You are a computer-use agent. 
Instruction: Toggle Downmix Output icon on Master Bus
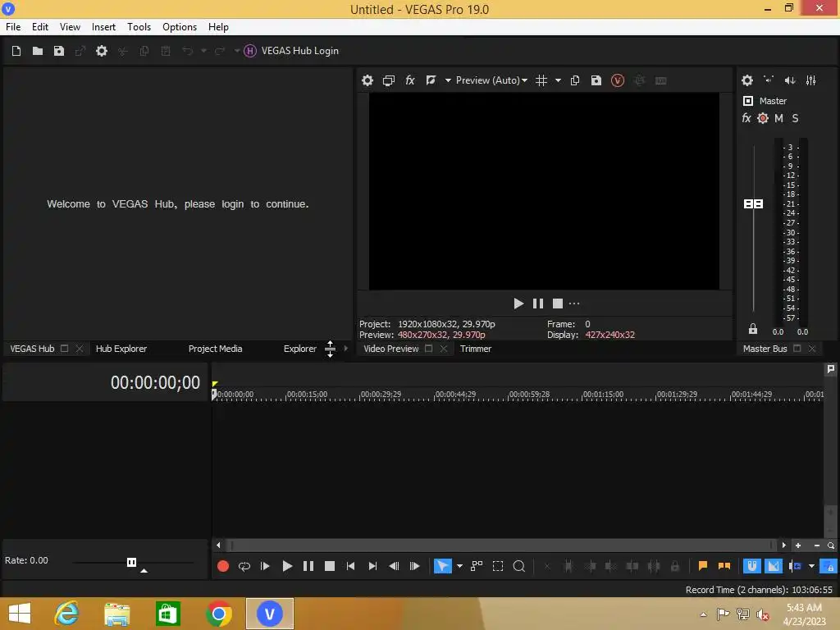point(769,80)
